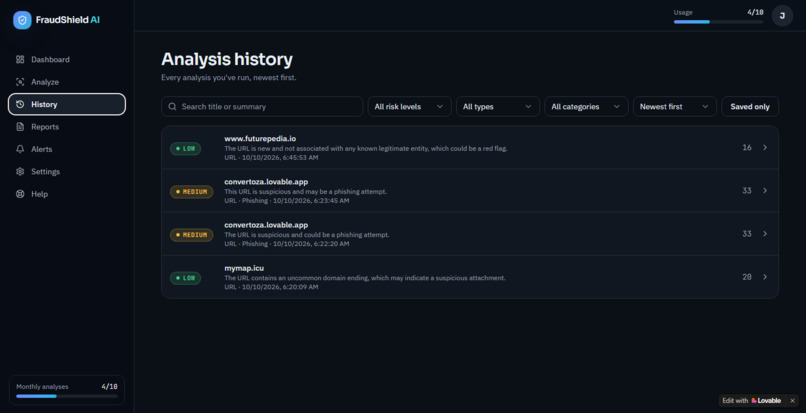The image size is (806, 413).
Task: Click score 28 on mymap.icu row
Action: pos(747,277)
